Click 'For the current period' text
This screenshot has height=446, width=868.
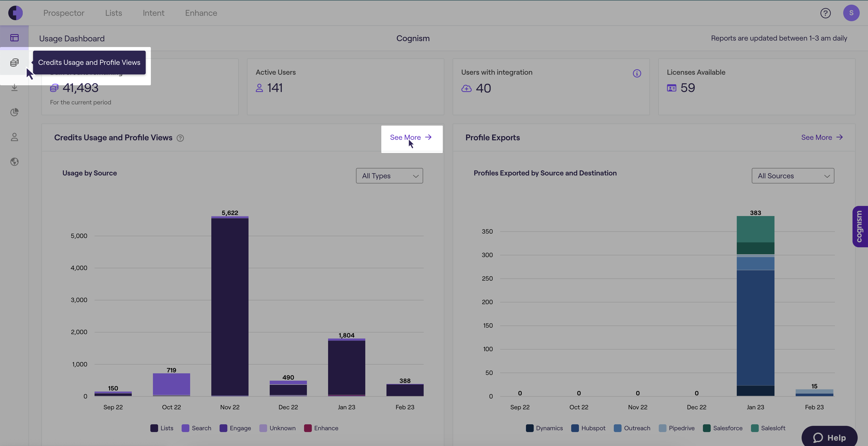(x=81, y=102)
